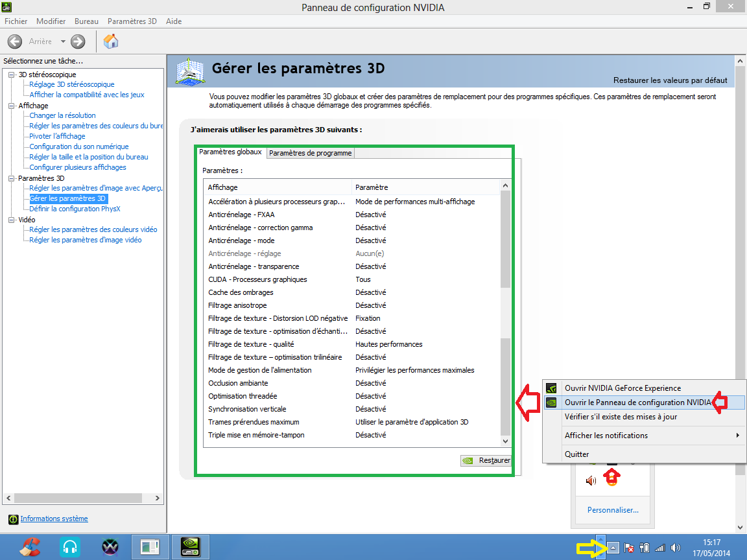Select the Mode de gestion de l'alimentation row
The height and width of the screenshot is (560, 747).
(352, 370)
